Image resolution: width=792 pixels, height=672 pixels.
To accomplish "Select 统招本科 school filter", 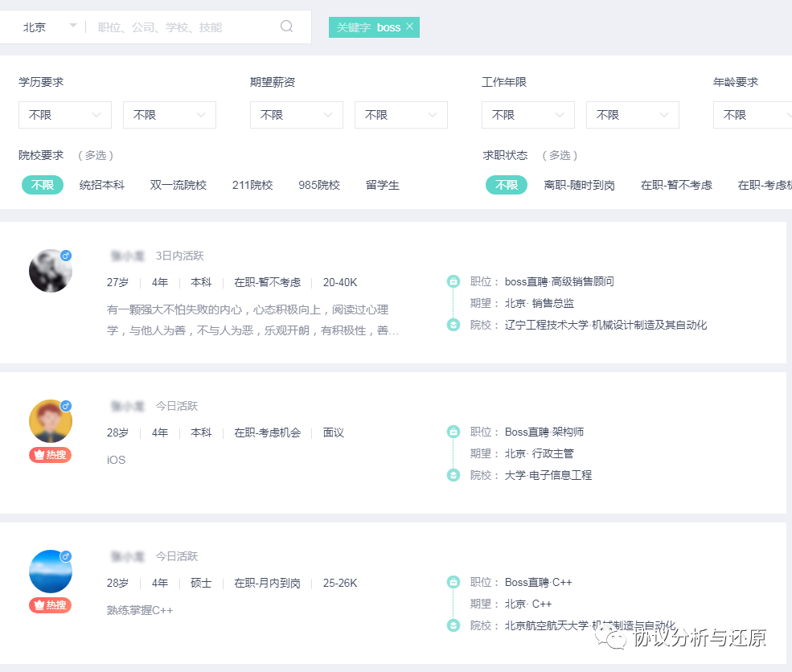I will (x=101, y=185).
